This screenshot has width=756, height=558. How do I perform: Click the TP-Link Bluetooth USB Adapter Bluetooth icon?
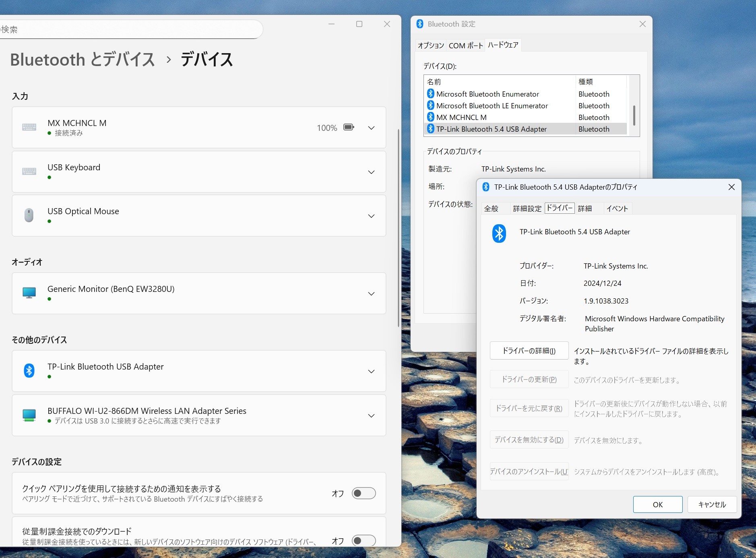[x=29, y=370]
